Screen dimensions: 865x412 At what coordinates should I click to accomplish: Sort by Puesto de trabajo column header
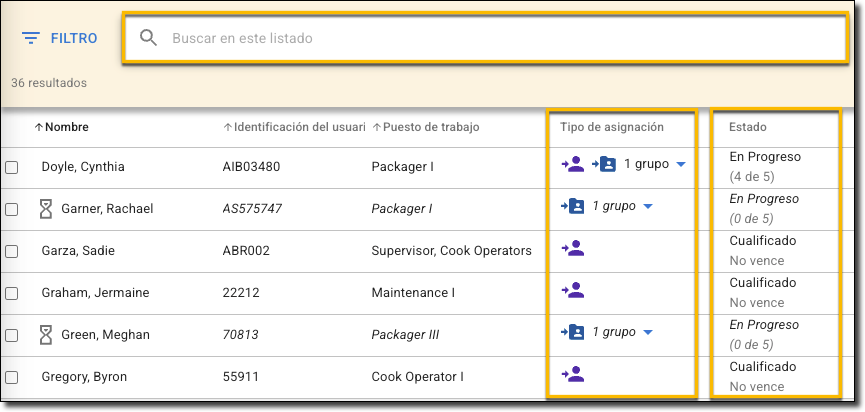tap(430, 127)
